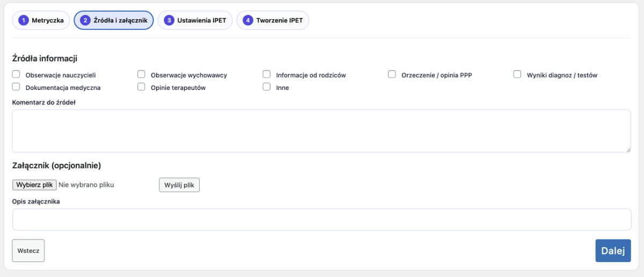The image size is (644, 277).
Task: Click the Komentarz do źródeł text area
Action: [321, 131]
